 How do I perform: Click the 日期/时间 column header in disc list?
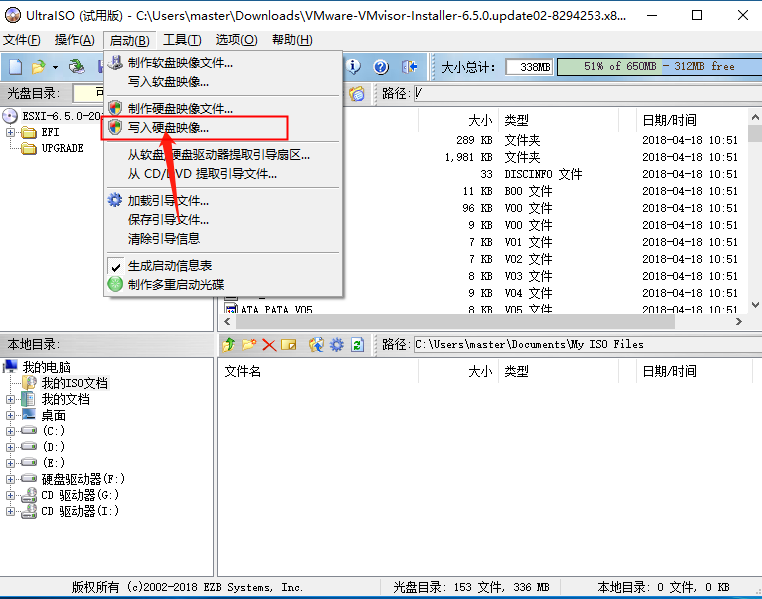coord(693,120)
